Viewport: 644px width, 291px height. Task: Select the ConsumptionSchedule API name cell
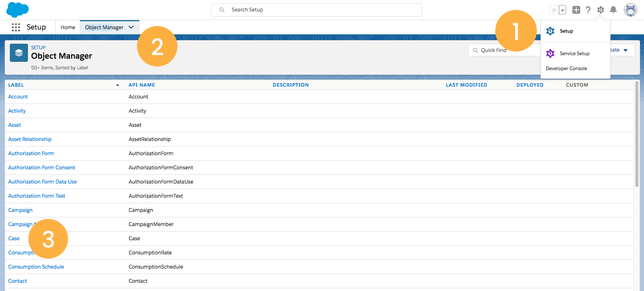[156, 267]
